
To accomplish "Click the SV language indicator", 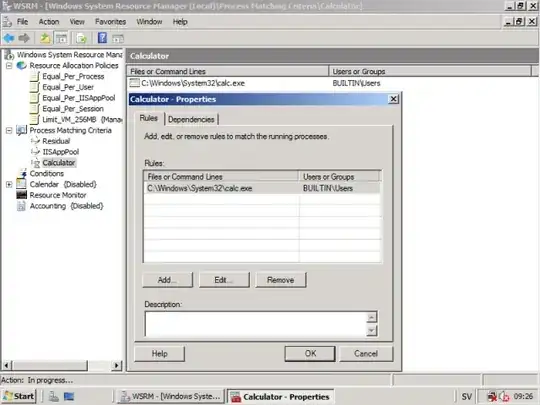I will tap(467, 396).
